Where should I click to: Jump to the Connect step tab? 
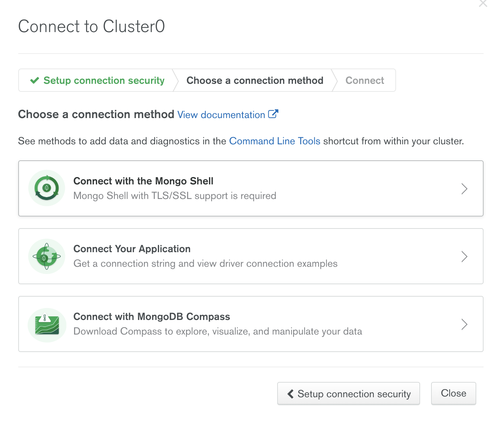pyautogui.click(x=365, y=80)
